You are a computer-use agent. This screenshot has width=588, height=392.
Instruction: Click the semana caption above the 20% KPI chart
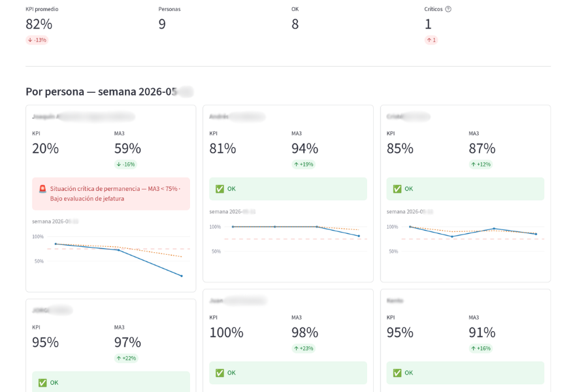tap(55, 221)
